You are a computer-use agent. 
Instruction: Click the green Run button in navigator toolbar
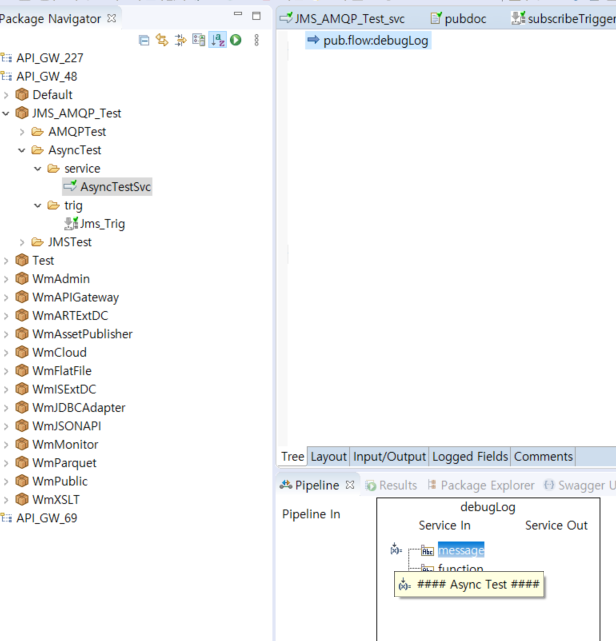236,40
